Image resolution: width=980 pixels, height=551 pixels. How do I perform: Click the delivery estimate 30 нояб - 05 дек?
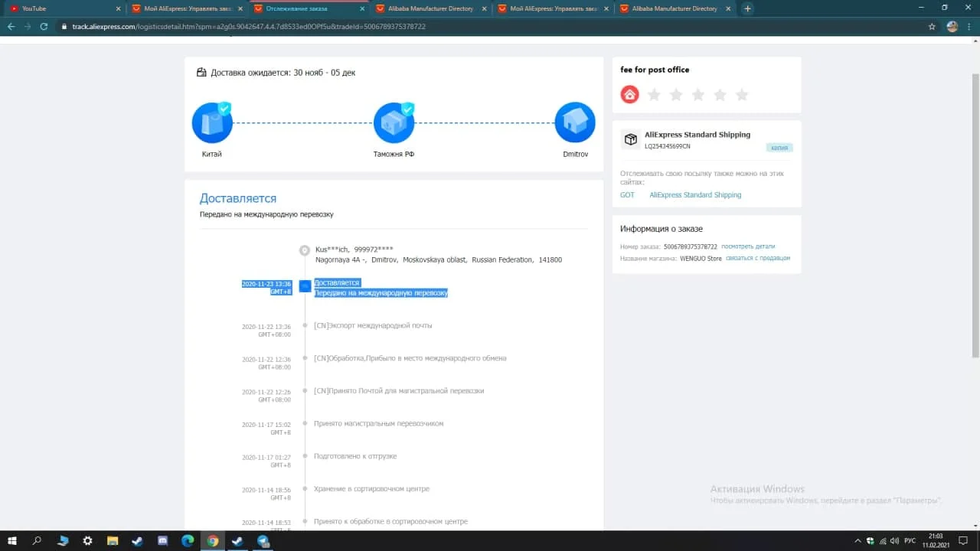325,73
